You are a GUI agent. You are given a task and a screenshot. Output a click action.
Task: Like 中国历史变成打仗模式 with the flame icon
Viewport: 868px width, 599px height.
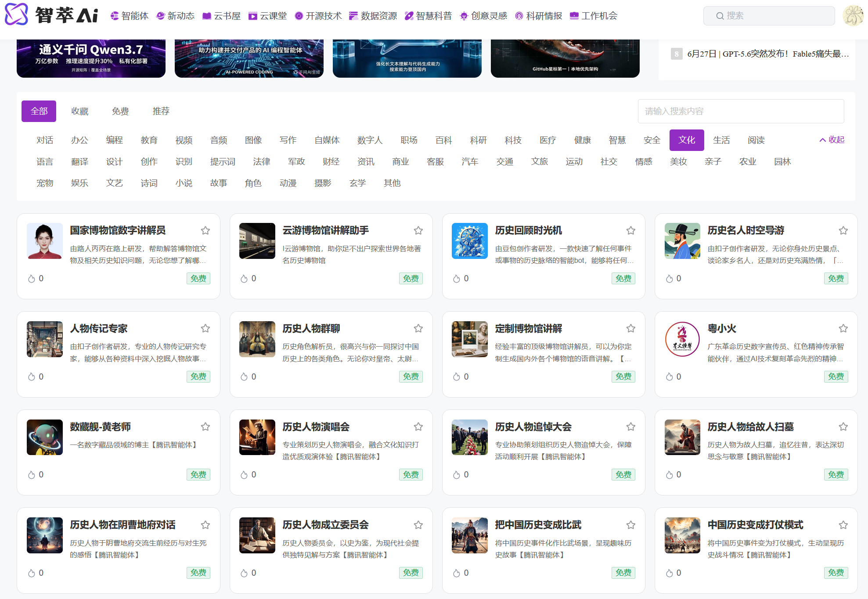(x=670, y=573)
